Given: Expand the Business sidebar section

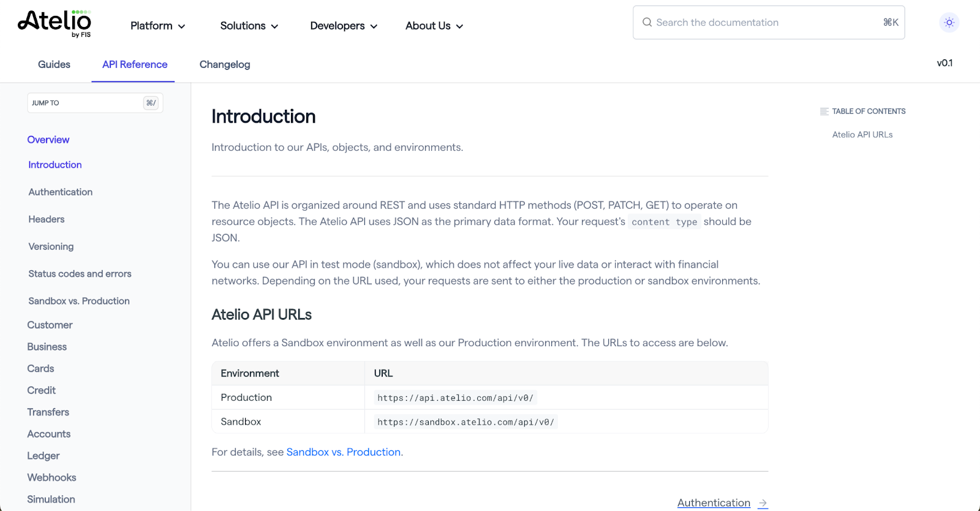Looking at the screenshot, I should tap(47, 347).
